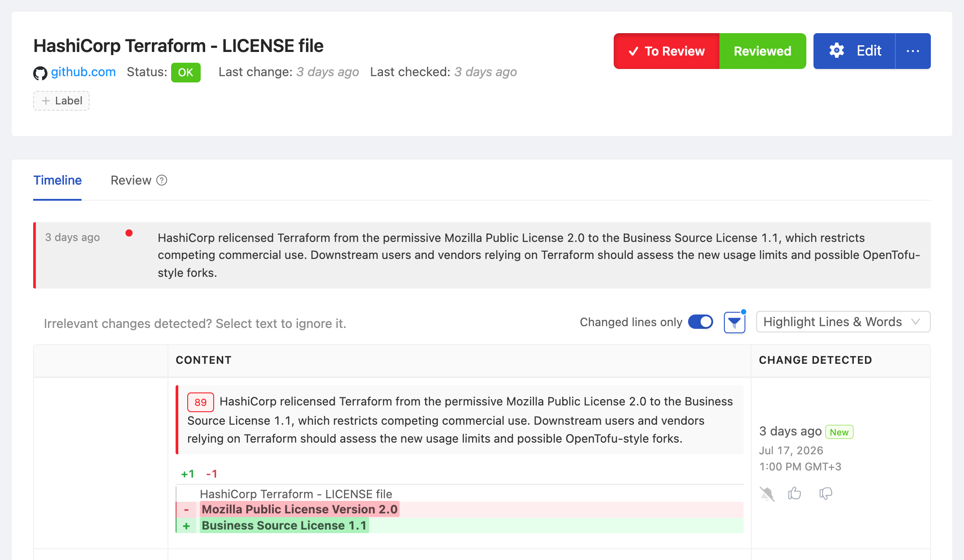Click the GitHub octocat icon
Image resolution: width=964 pixels, height=560 pixels.
(x=40, y=73)
